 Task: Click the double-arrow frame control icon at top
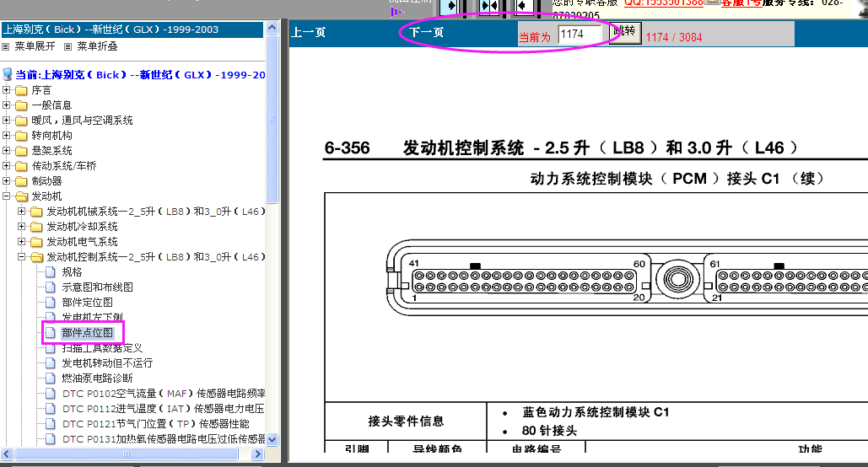[489, 6]
